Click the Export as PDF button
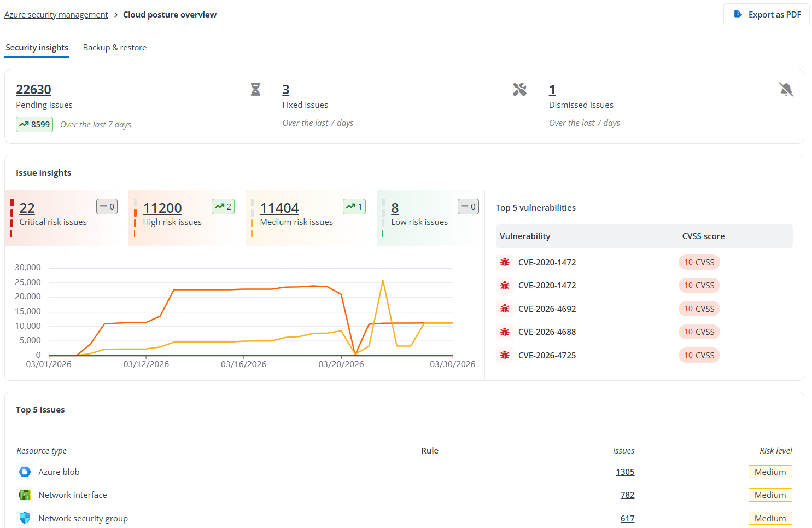The width and height of the screenshot is (812, 528). pyautogui.click(x=767, y=15)
